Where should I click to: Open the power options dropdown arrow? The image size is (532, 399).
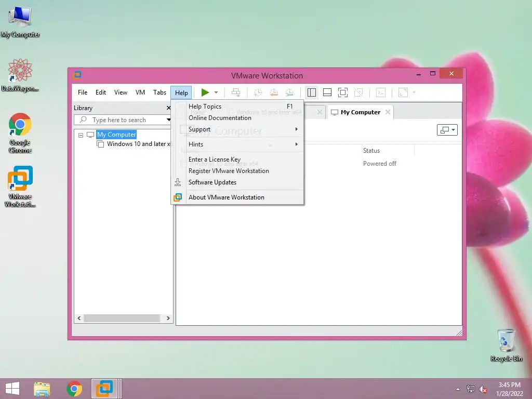click(x=216, y=92)
